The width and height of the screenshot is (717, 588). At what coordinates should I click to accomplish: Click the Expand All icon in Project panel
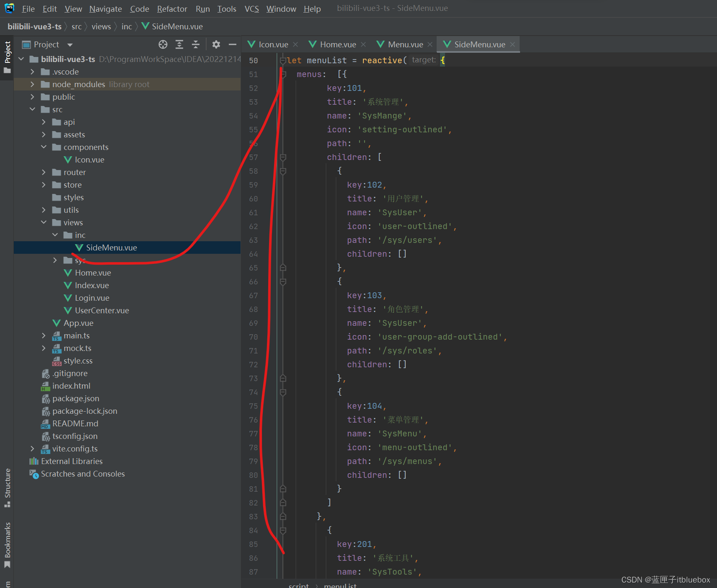point(179,44)
